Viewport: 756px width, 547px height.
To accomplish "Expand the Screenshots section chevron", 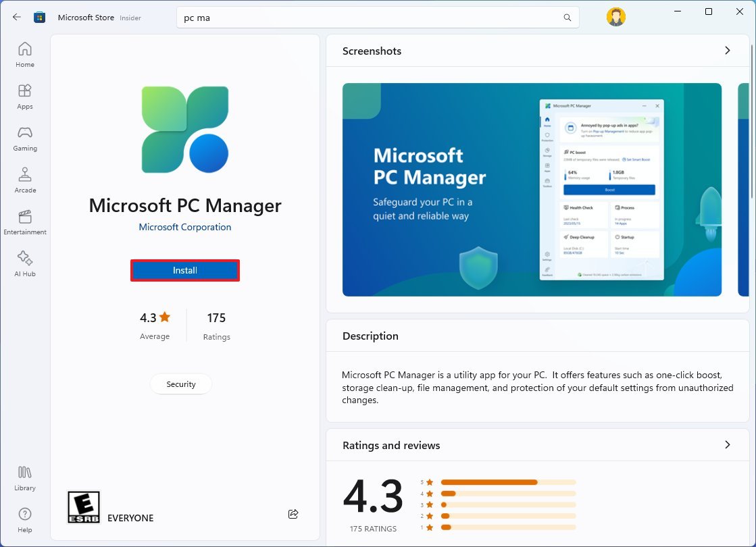I will 728,51.
